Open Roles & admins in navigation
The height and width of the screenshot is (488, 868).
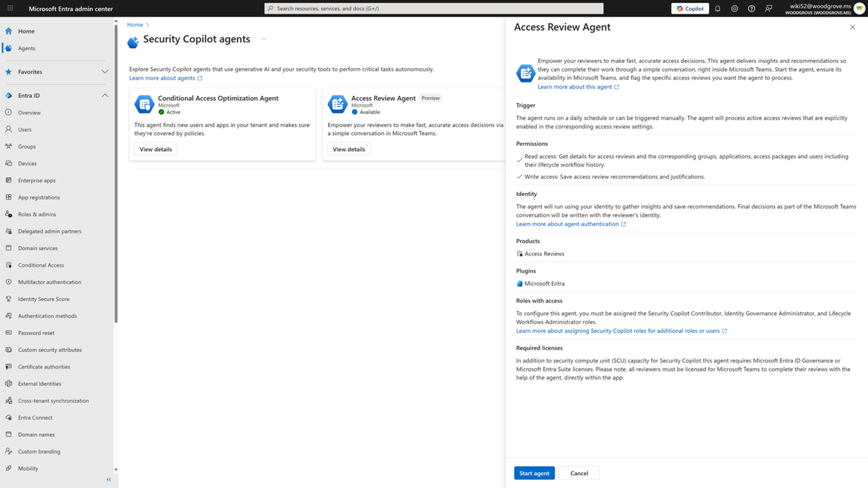pyautogui.click(x=37, y=214)
